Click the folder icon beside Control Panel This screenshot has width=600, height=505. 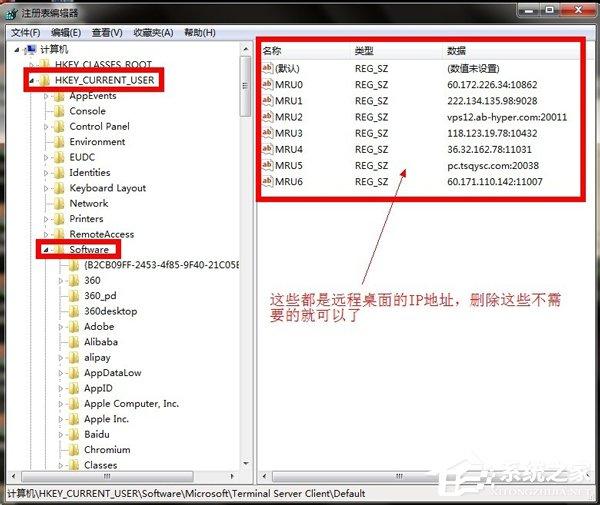[60, 127]
